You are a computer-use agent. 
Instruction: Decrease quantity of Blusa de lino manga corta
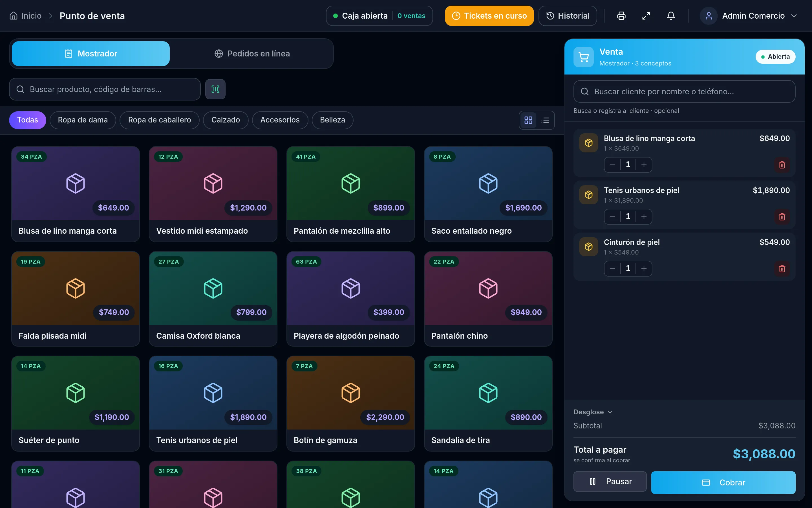612,165
